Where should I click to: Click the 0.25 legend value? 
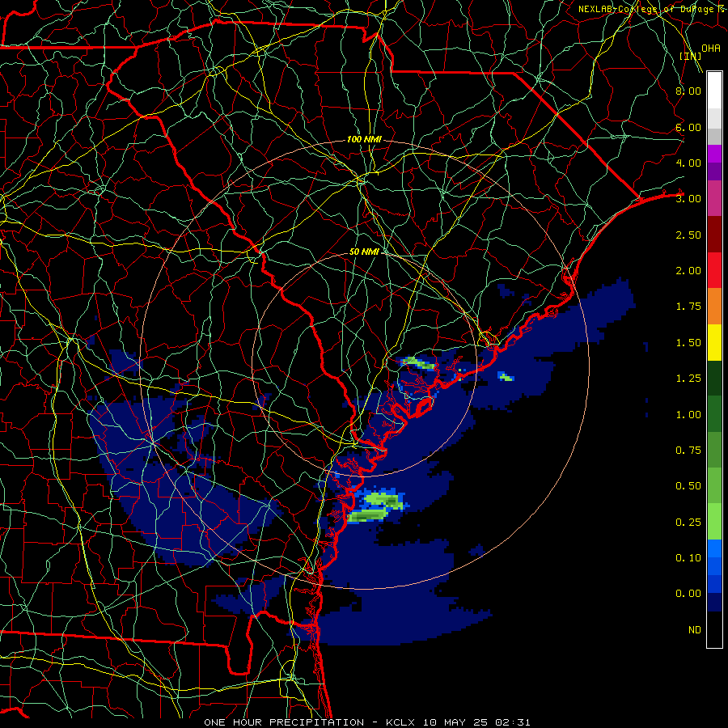click(x=688, y=523)
